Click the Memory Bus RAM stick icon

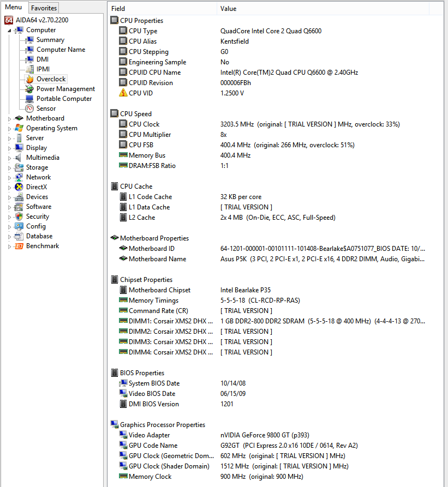tap(123, 155)
